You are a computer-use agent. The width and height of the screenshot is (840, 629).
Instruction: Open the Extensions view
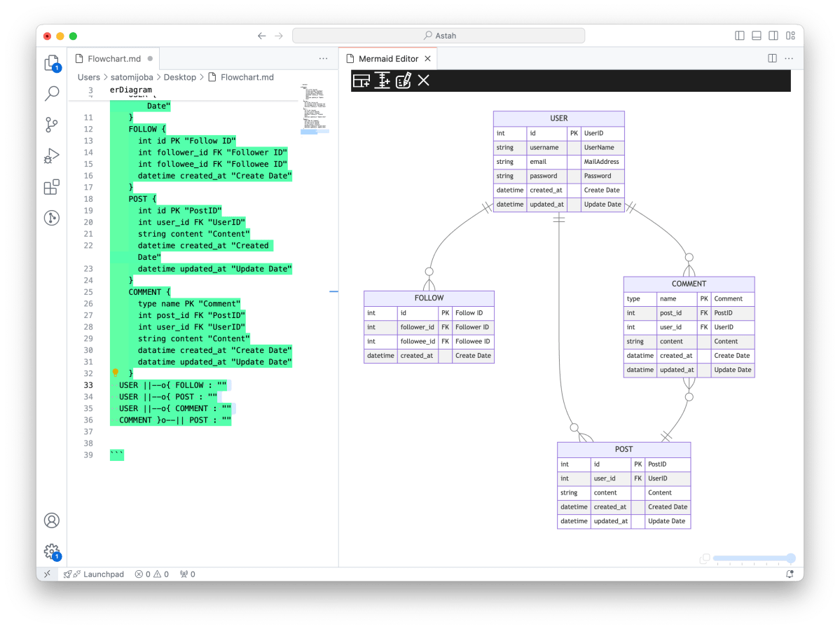[x=51, y=187]
